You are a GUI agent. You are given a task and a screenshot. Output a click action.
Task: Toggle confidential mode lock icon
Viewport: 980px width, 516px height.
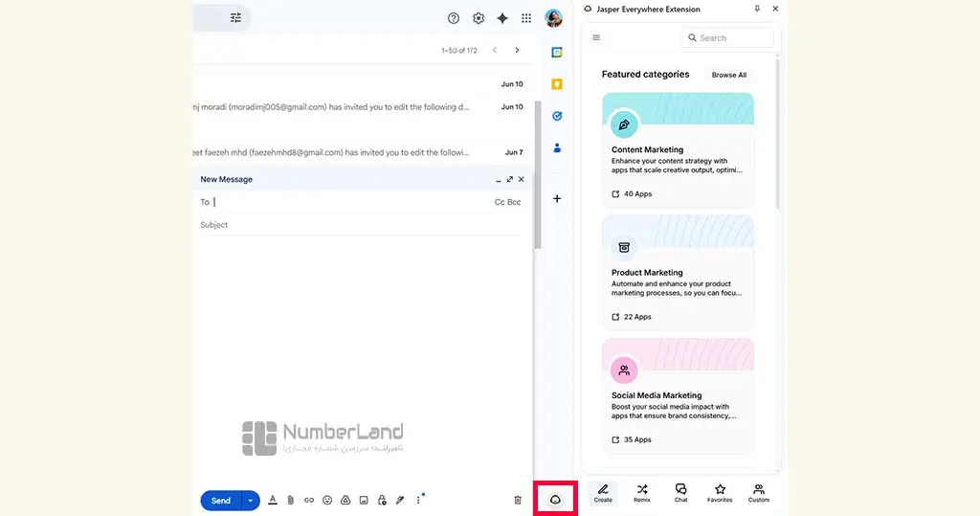coord(382,501)
